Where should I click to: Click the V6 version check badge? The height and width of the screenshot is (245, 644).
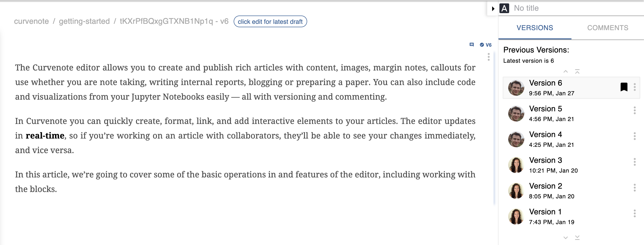click(x=486, y=45)
